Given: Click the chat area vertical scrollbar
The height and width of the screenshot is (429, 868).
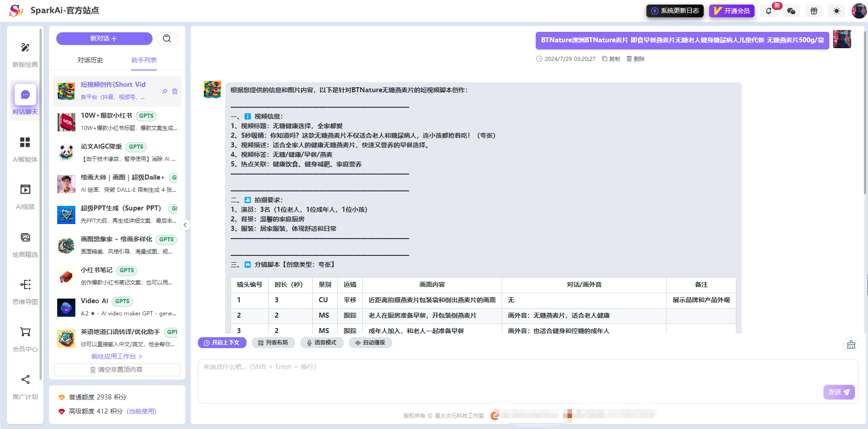Looking at the screenshot, I should [865, 114].
